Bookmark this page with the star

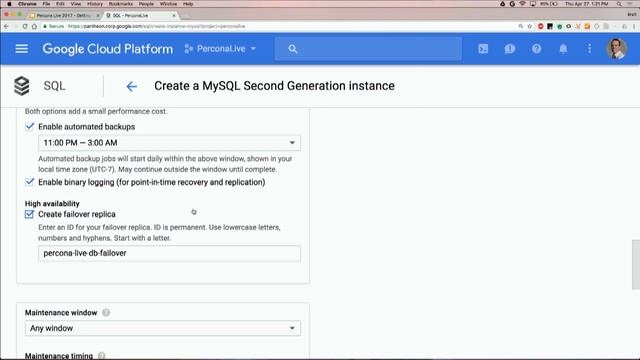[x=530, y=26]
